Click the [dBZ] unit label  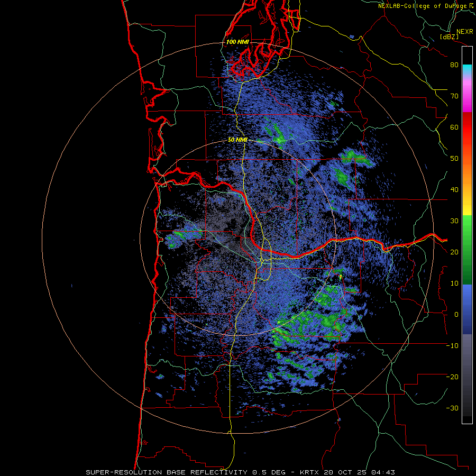tap(449, 37)
